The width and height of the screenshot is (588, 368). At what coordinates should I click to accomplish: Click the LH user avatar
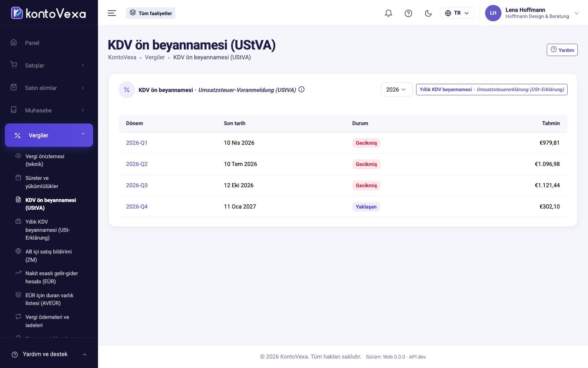point(493,13)
